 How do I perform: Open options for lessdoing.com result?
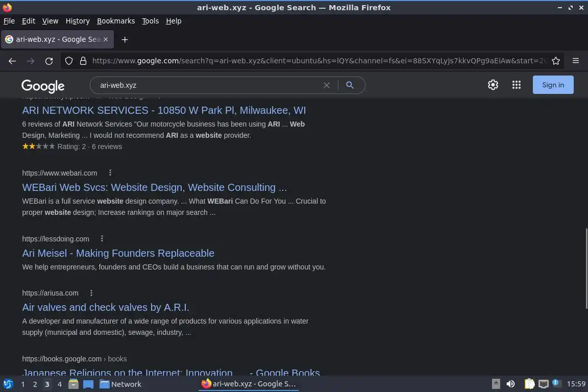click(x=102, y=238)
